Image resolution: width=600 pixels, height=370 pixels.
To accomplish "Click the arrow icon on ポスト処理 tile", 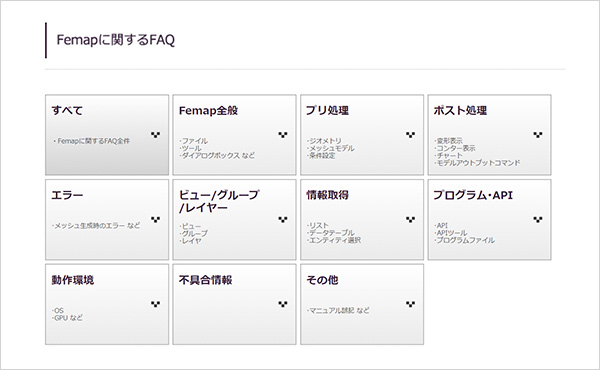I will [538, 135].
